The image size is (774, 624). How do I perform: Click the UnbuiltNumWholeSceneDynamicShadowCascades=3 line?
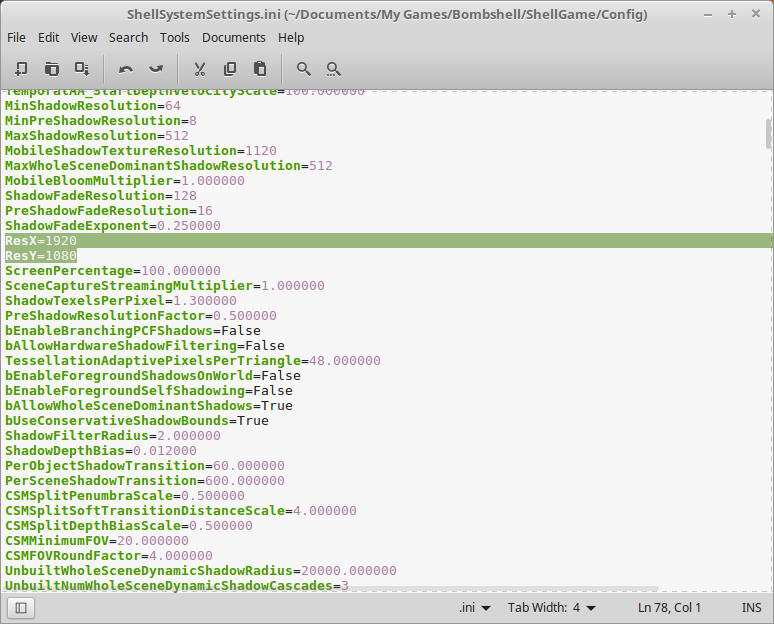177,585
